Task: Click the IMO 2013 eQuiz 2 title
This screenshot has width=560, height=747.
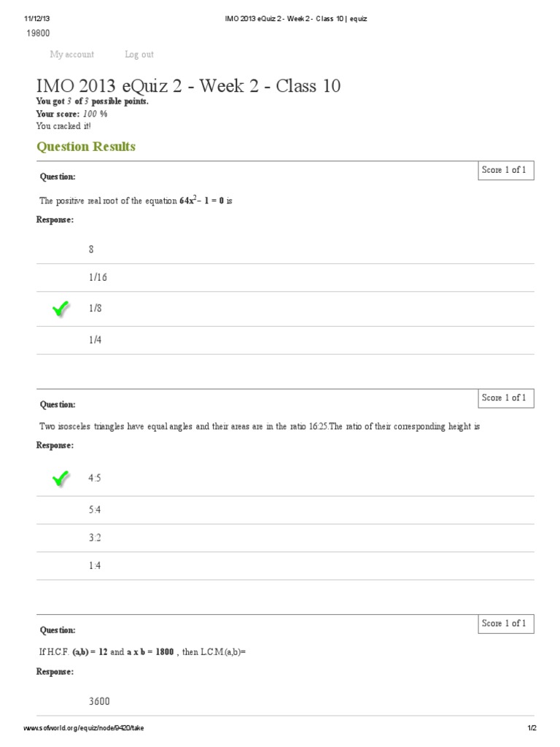Action: click(x=188, y=86)
